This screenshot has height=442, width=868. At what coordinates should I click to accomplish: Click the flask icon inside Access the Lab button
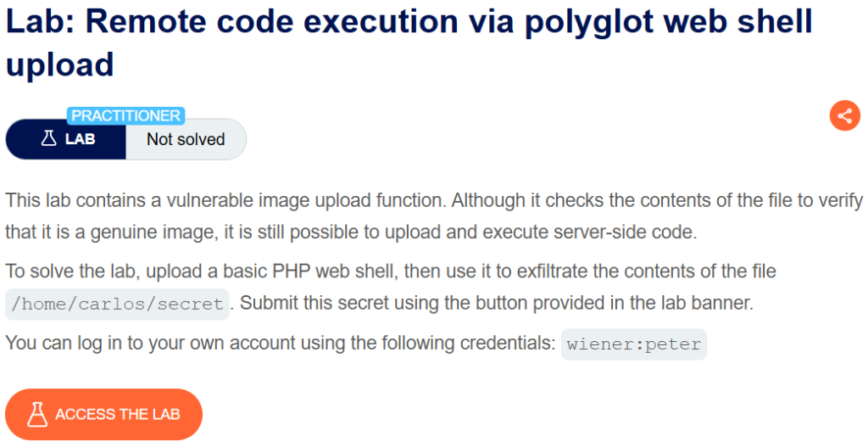pyautogui.click(x=37, y=414)
